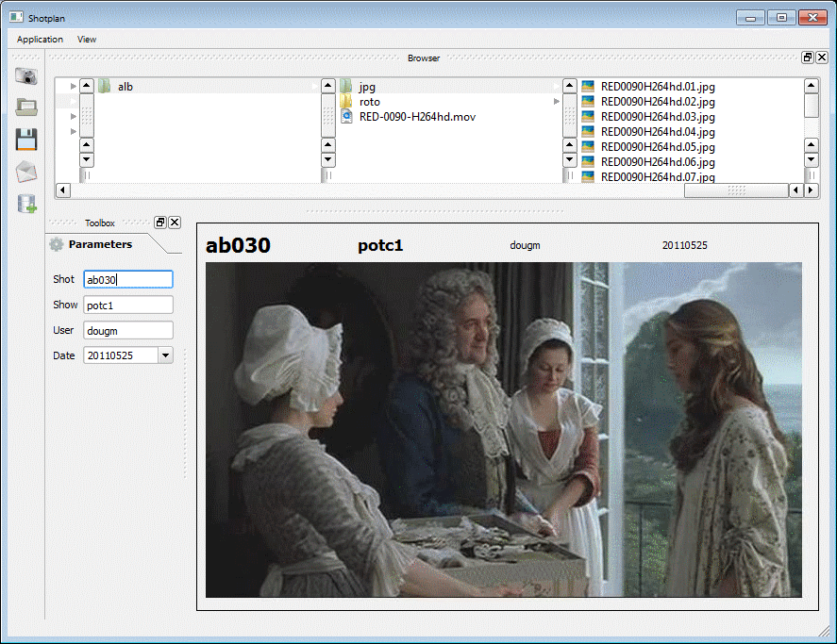Click the dougm user label in header
Image resolution: width=837 pixels, height=644 pixels.
(x=525, y=245)
